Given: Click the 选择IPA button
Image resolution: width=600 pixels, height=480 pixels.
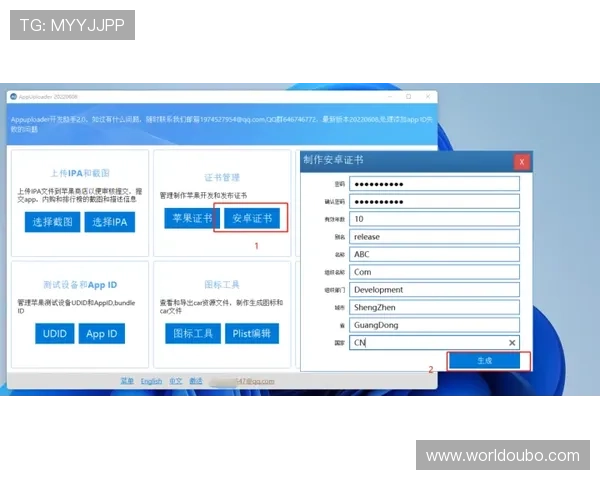Looking at the screenshot, I should pyautogui.click(x=109, y=222).
